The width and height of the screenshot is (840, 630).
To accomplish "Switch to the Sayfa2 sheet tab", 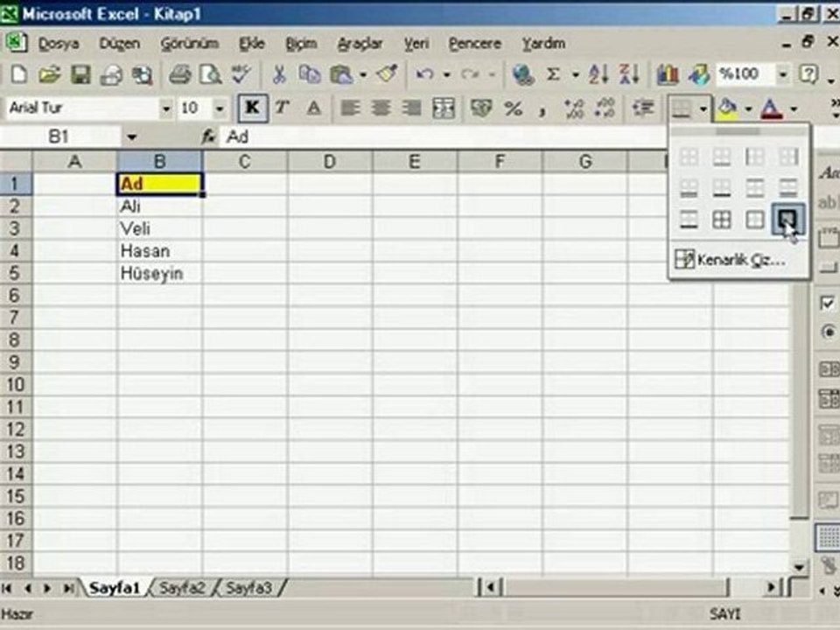I will [182, 588].
